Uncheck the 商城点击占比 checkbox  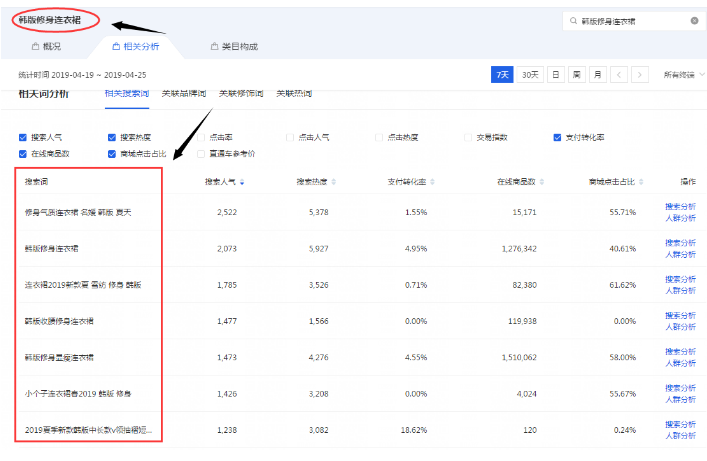tap(112, 154)
